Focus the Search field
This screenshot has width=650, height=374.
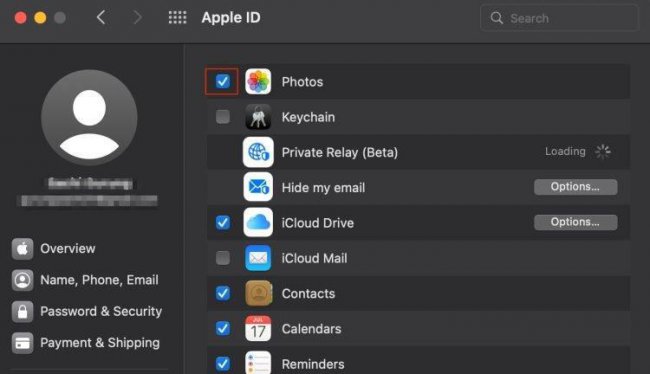pos(559,18)
